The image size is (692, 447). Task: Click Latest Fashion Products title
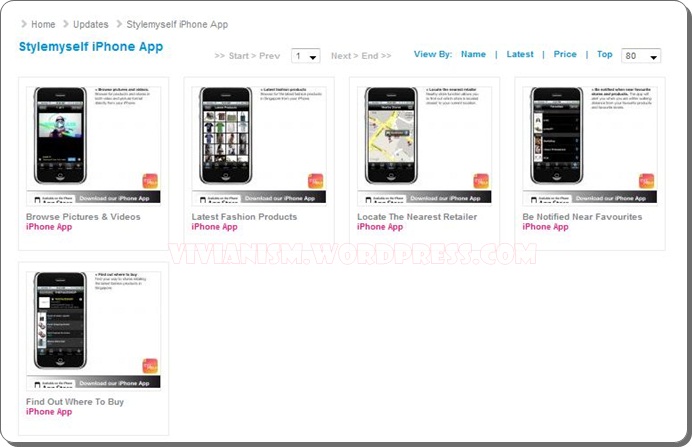pyautogui.click(x=244, y=217)
